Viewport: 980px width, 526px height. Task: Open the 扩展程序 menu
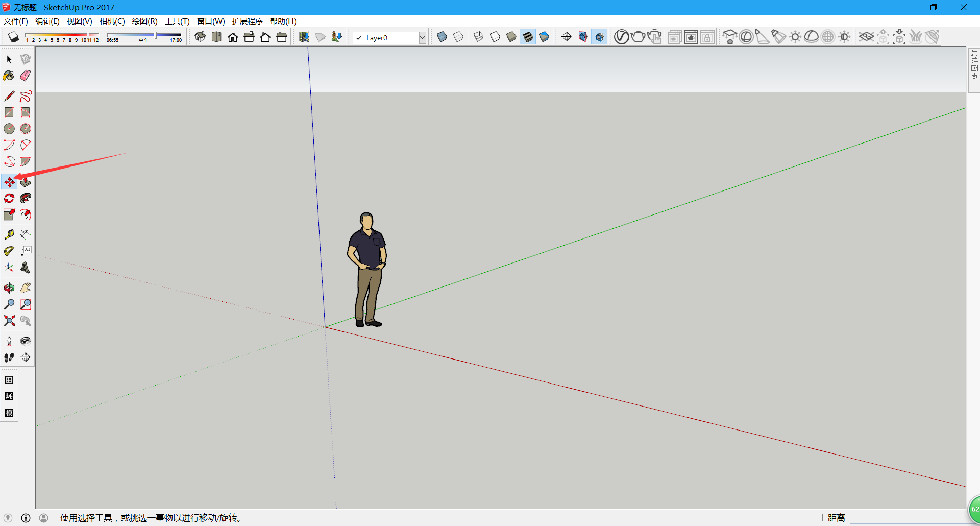tap(248, 21)
